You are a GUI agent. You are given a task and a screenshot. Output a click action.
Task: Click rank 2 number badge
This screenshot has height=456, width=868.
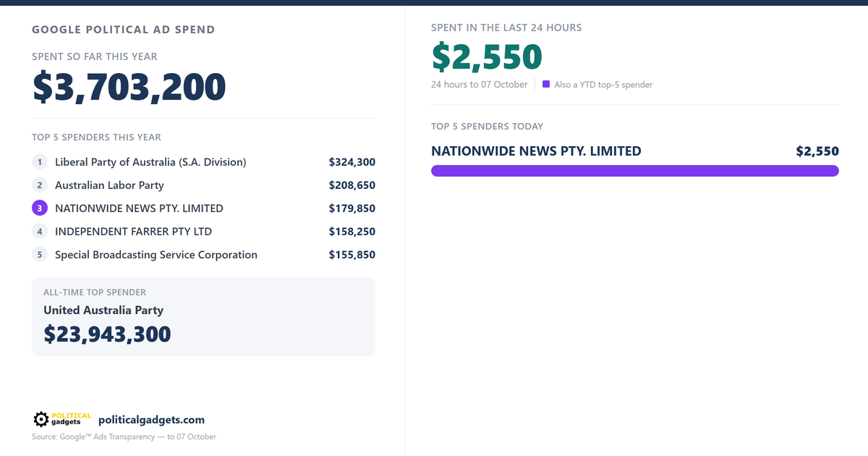(x=40, y=185)
